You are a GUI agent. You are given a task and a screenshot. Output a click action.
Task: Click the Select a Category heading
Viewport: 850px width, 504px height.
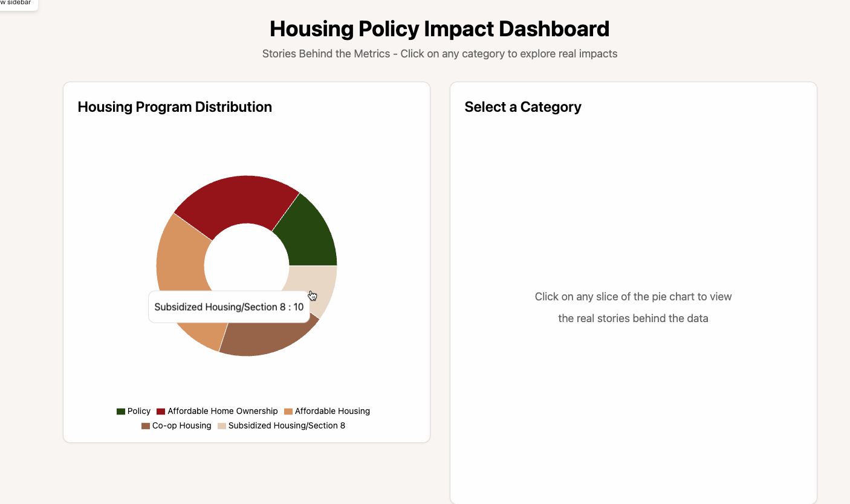(523, 107)
